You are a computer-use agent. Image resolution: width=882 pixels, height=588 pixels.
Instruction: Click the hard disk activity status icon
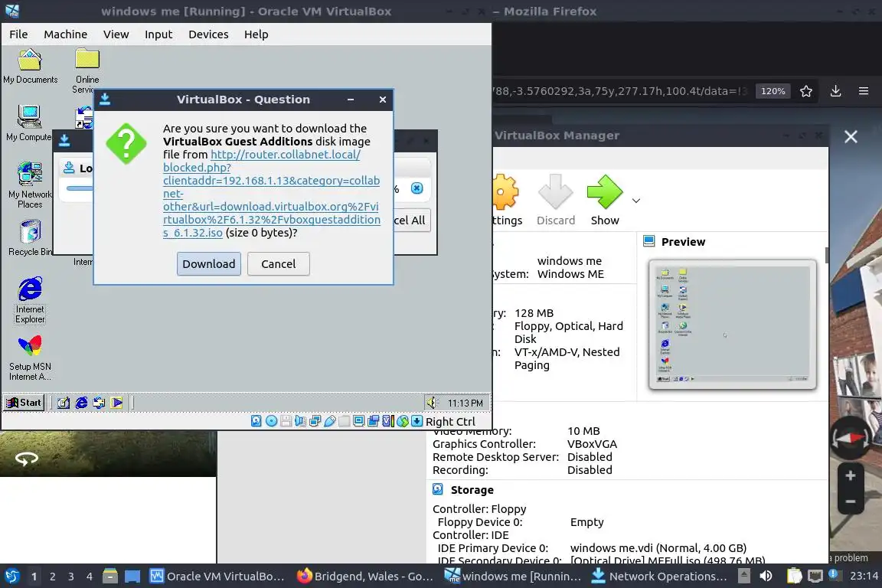[256, 421]
